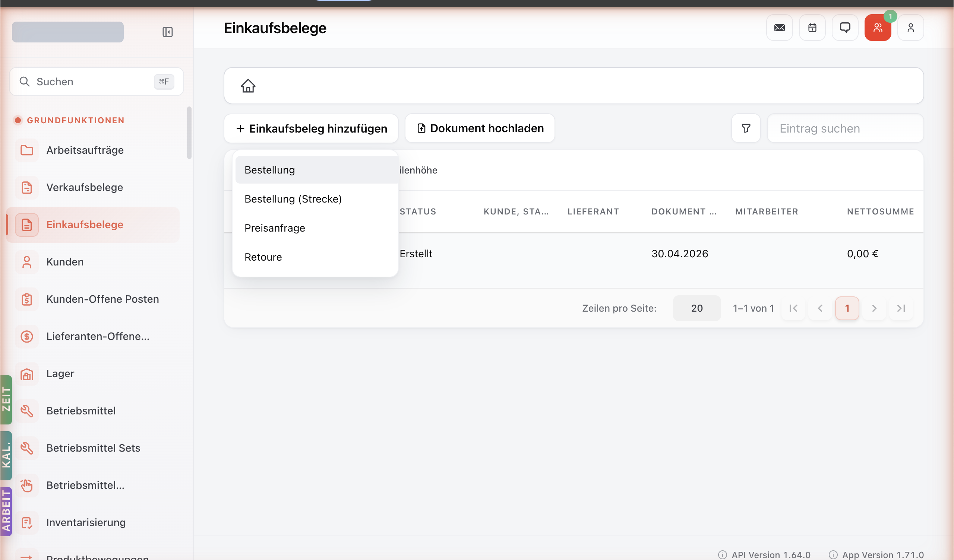The height and width of the screenshot is (560, 954).
Task: Sort by MITARBEITER column header
Action: point(767,211)
